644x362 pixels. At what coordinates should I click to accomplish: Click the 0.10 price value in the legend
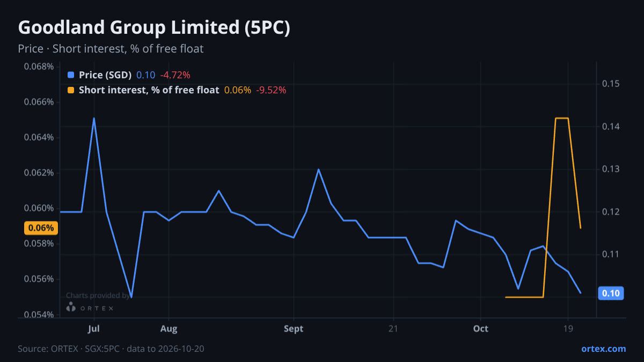[145, 75]
